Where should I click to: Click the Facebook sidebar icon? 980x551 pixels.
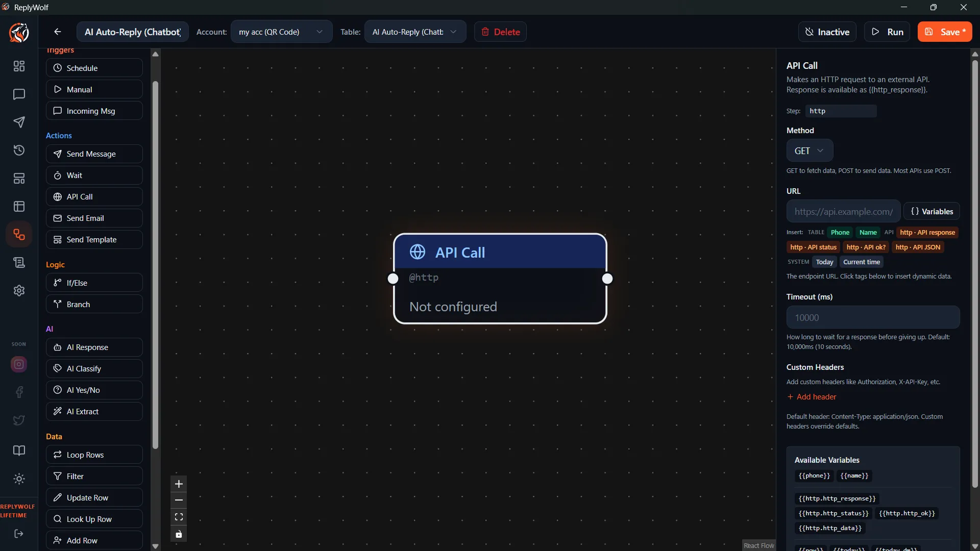pyautogui.click(x=19, y=392)
